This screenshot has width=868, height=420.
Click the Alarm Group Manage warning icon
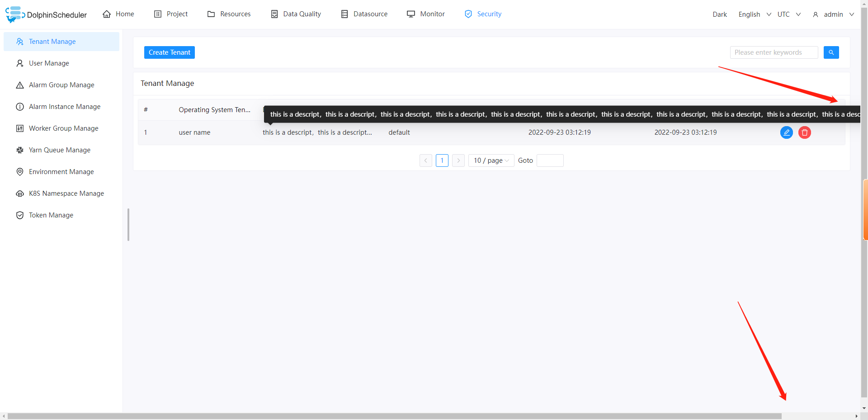pyautogui.click(x=19, y=85)
